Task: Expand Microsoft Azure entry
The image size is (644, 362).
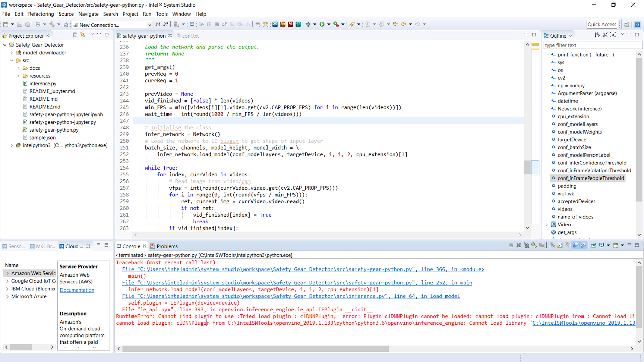Action: click(7, 296)
